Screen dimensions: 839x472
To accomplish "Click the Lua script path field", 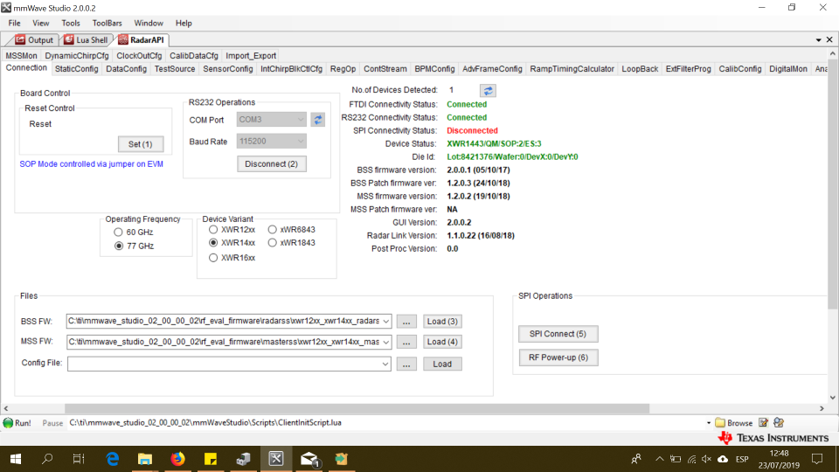I will click(x=385, y=423).
